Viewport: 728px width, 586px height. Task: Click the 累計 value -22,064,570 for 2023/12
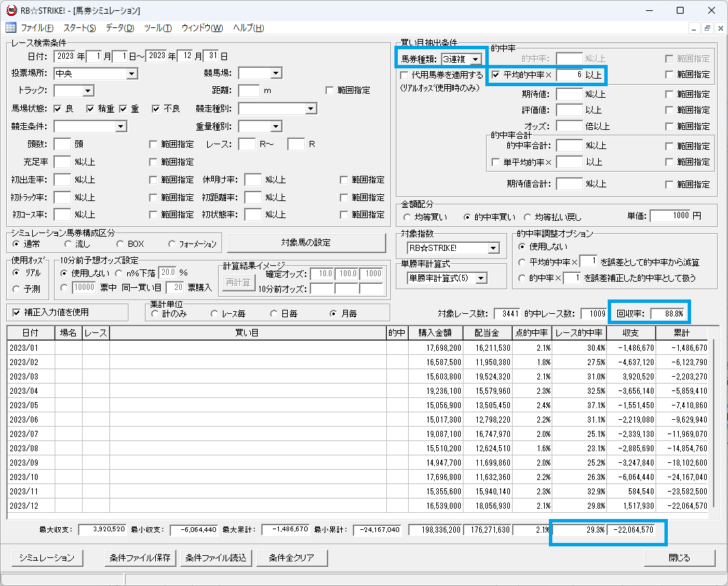[x=687, y=506]
